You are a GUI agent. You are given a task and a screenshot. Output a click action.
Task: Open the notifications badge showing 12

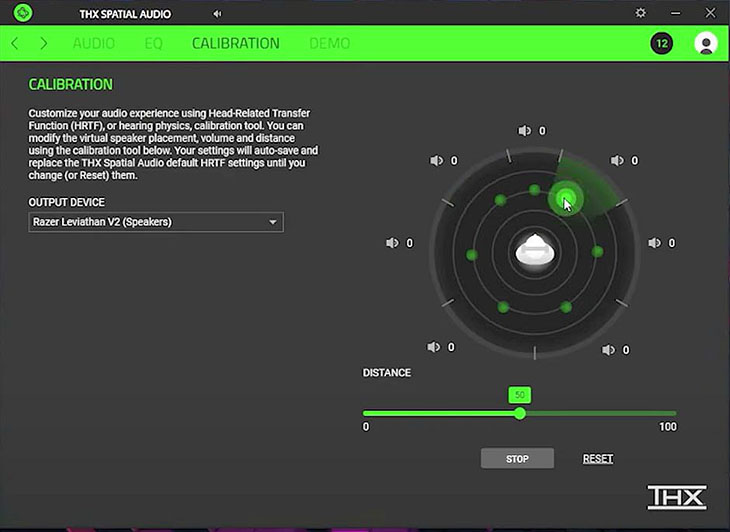pos(662,43)
